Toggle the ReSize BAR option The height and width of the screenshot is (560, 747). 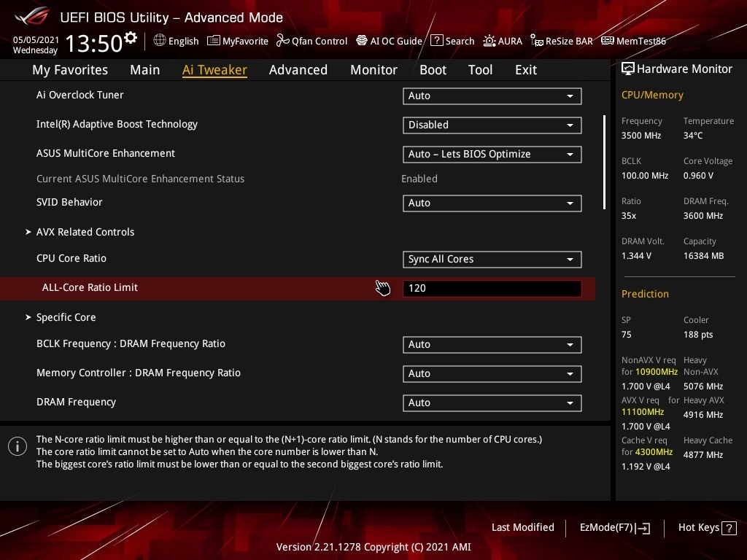point(561,41)
